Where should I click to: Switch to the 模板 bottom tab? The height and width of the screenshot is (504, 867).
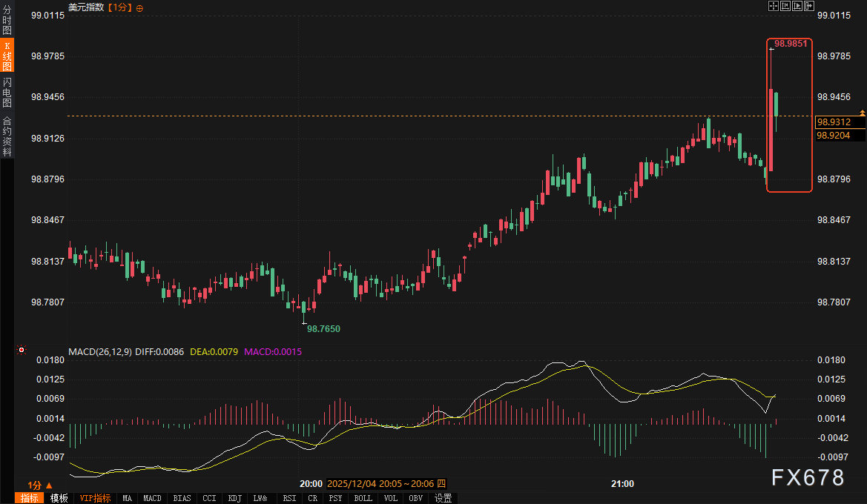click(x=59, y=498)
